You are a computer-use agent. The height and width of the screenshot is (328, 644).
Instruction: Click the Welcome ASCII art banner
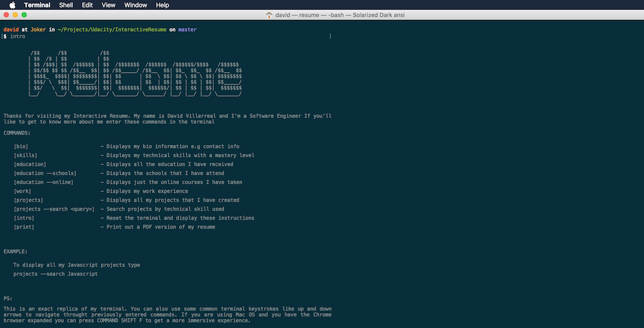pyautogui.click(x=135, y=73)
